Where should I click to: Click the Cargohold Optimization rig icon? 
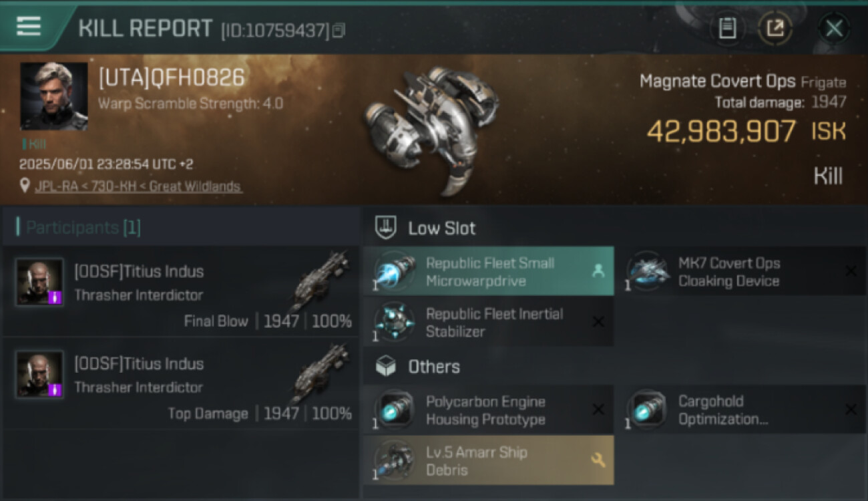click(647, 410)
